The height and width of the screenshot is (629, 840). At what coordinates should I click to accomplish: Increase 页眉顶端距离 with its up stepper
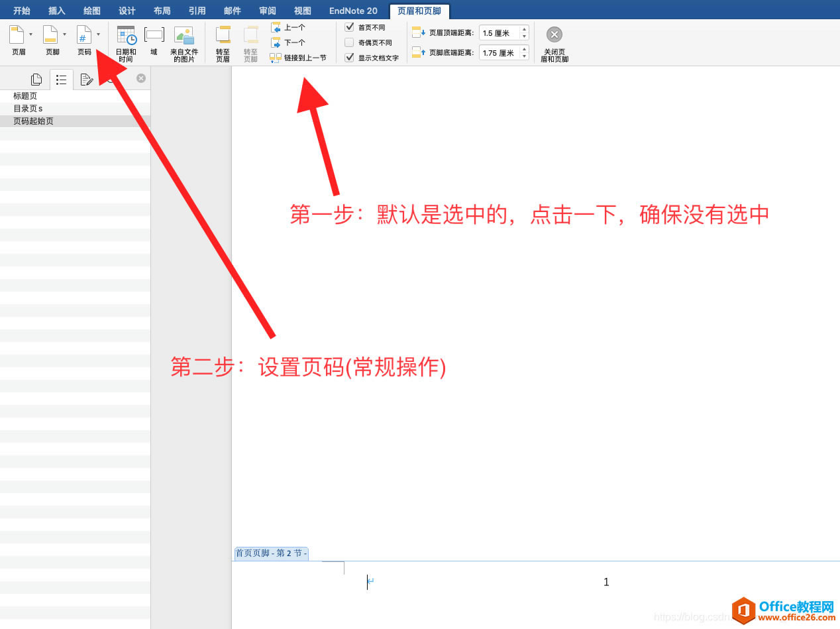[523, 29]
